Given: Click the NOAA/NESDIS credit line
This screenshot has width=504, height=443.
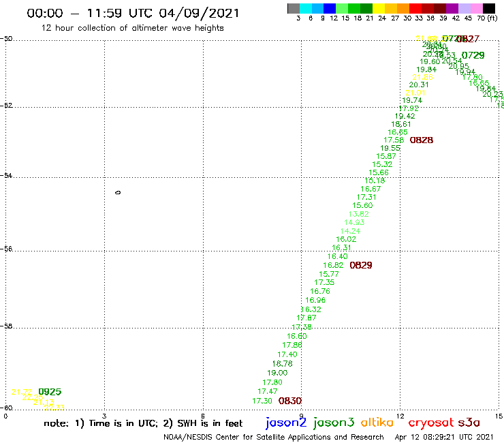Looking at the screenshot, I should click(x=274, y=438).
